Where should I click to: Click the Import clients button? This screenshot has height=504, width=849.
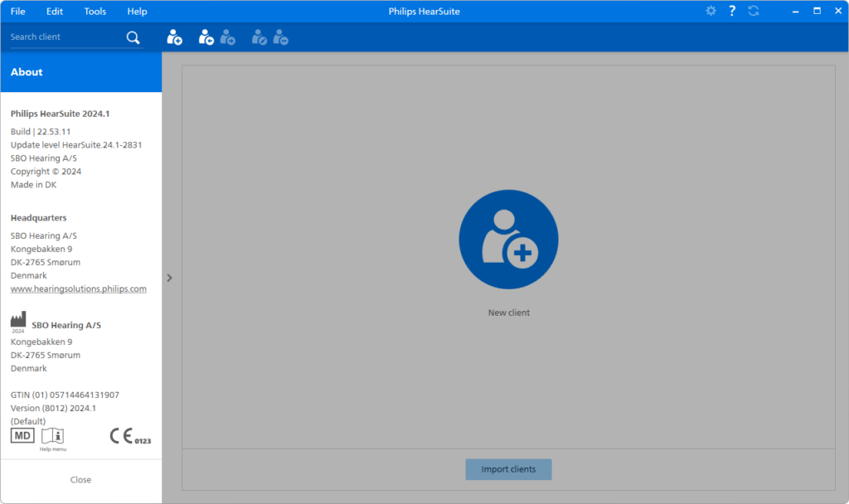pyautogui.click(x=508, y=469)
